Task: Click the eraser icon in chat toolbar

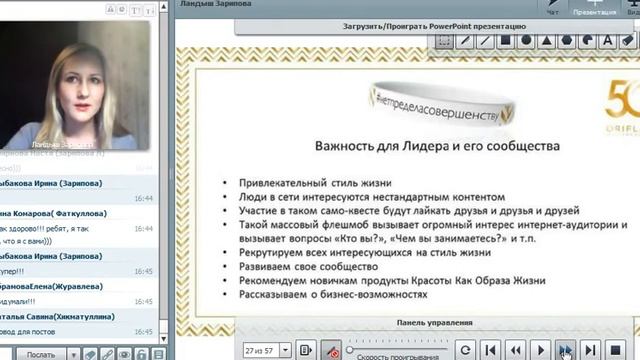Action: (x=90, y=354)
